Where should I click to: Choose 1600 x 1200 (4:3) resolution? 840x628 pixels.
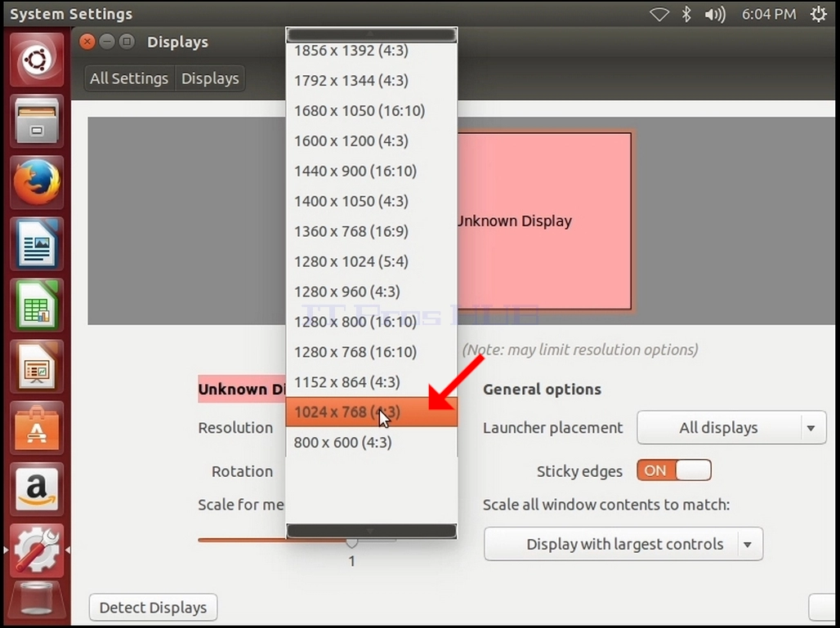pyautogui.click(x=371, y=140)
